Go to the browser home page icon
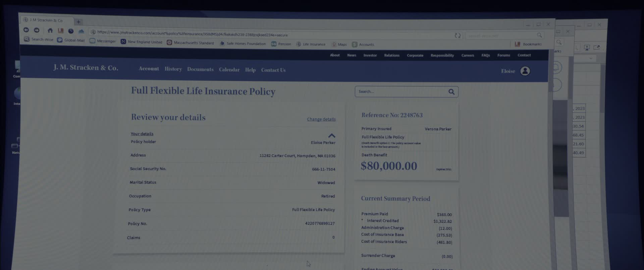 pyautogui.click(x=50, y=31)
